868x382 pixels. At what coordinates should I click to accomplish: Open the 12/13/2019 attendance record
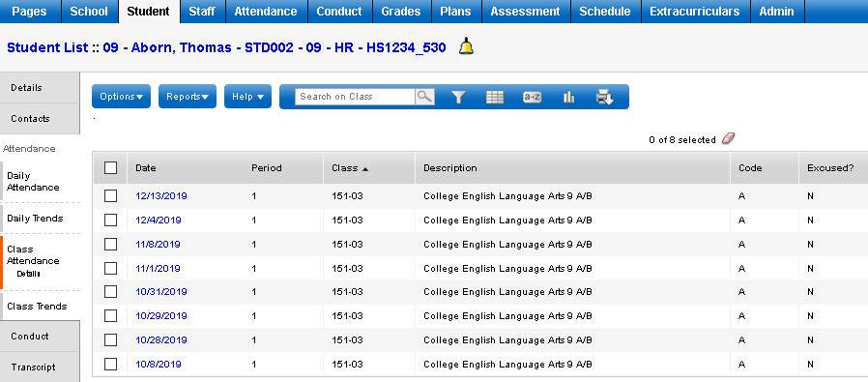pyautogui.click(x=161, y=196)
